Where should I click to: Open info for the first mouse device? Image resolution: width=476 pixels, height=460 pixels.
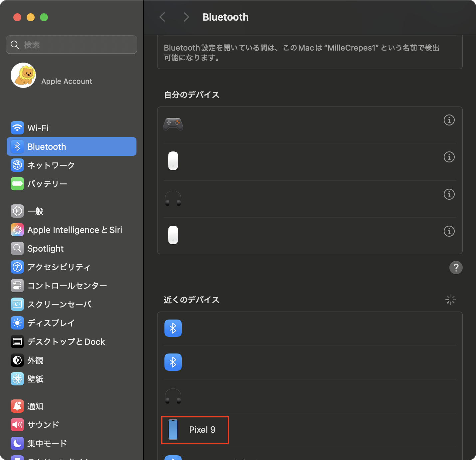[449, 157]
